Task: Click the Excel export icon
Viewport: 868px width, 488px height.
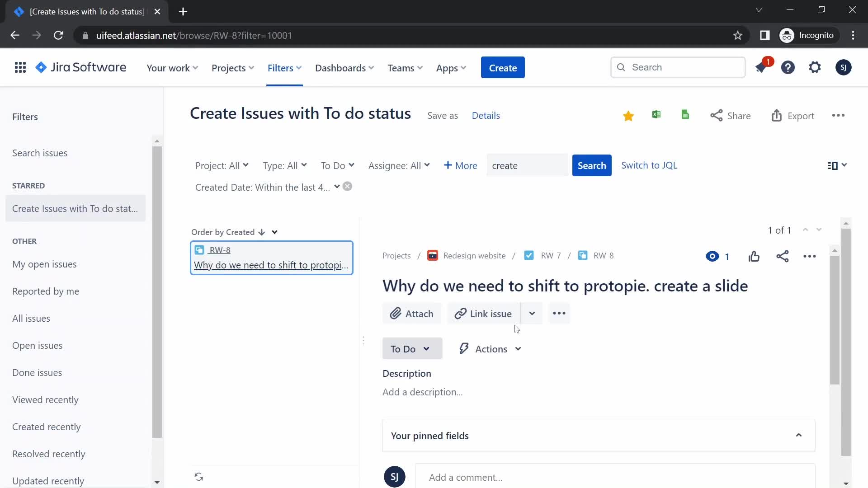Action: click(656, 115)
